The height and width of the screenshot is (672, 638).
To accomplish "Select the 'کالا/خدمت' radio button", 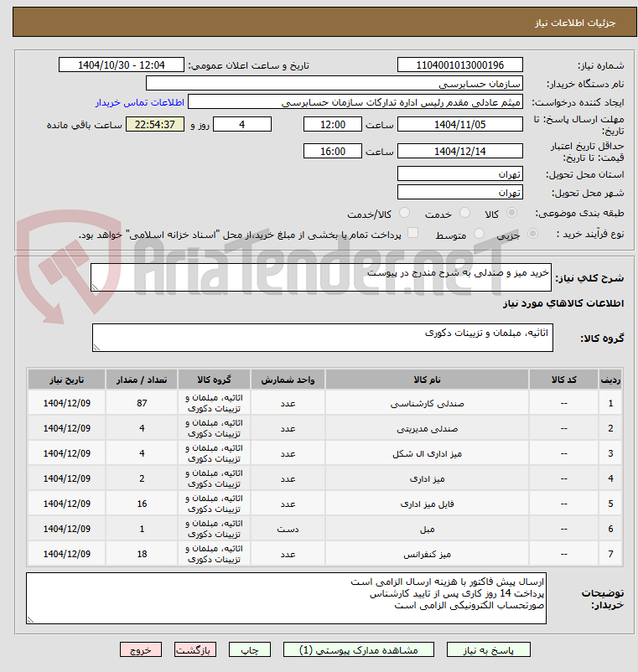I will (404, 213).
